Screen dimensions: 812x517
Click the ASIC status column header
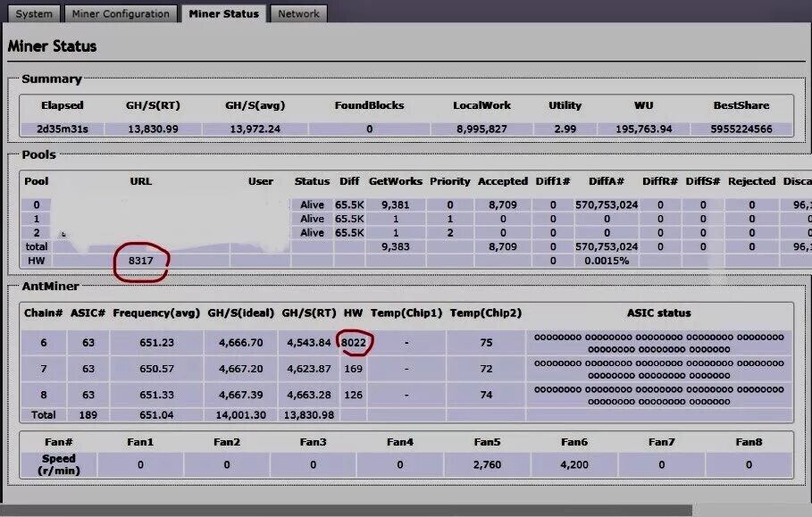[658, 313]
